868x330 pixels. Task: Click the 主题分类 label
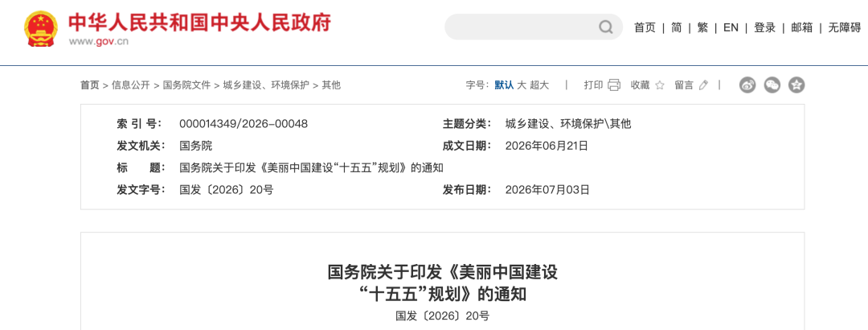click(x=465, y=124)
